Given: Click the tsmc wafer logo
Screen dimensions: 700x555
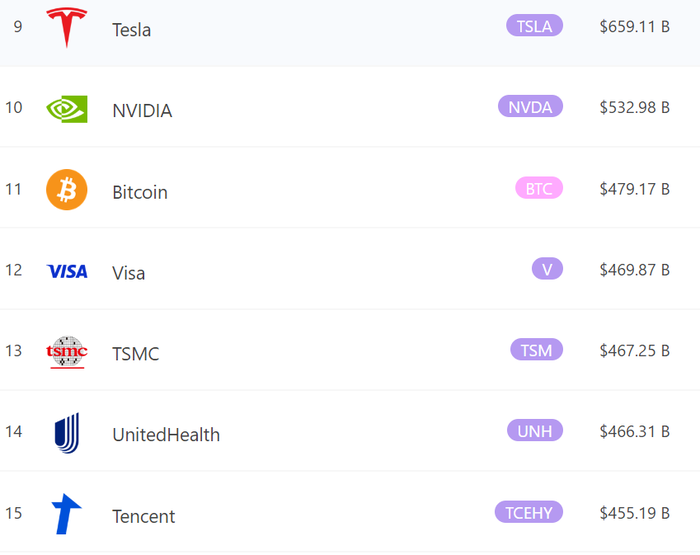Looking at the screenshot, I should point(67,352).
